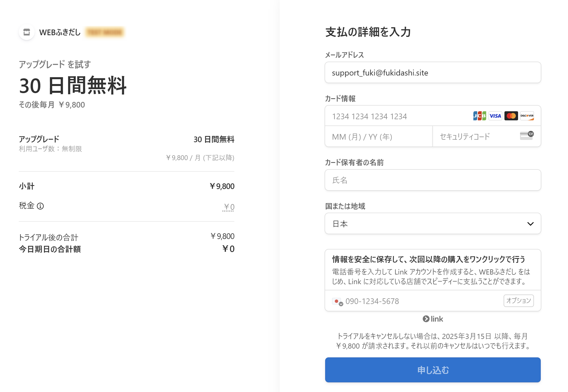
Task: Focus the MM / YY expiry field
Action: tap(379, 137)
